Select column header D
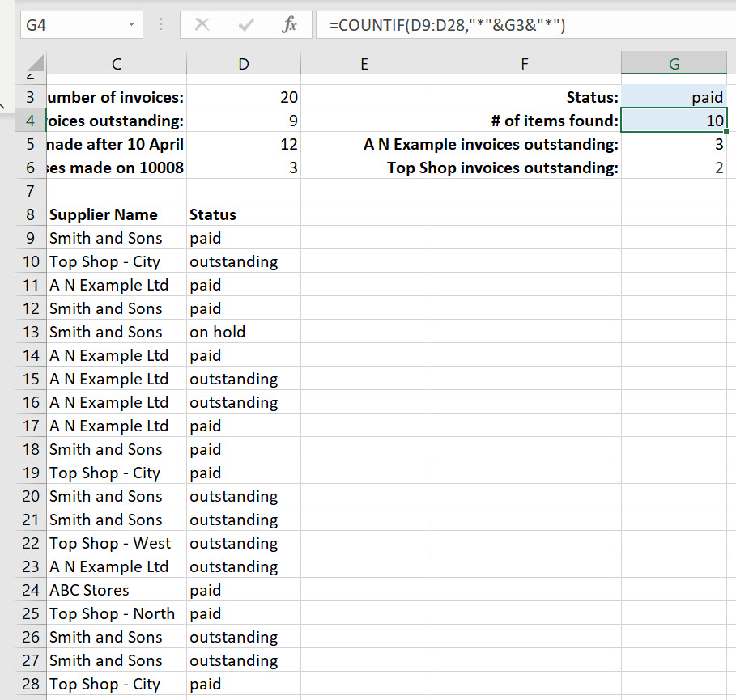Viewport: 736px width, 700px height. [x=244, y=62]
